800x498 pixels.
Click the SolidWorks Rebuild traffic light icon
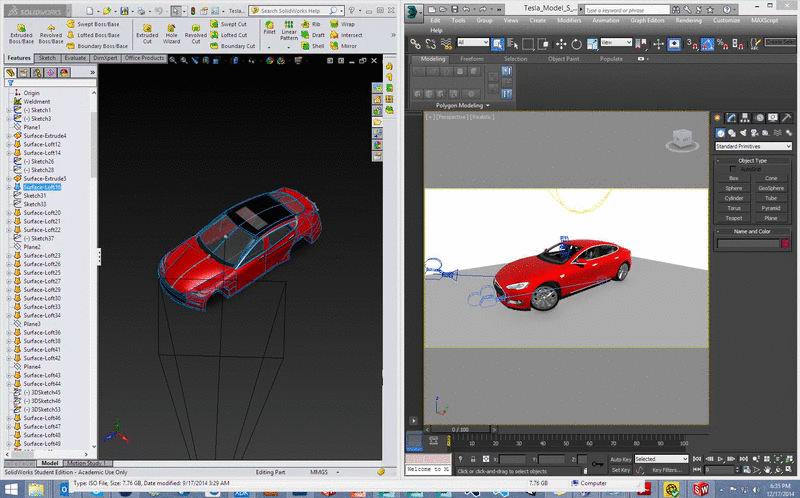click(193, 11)
